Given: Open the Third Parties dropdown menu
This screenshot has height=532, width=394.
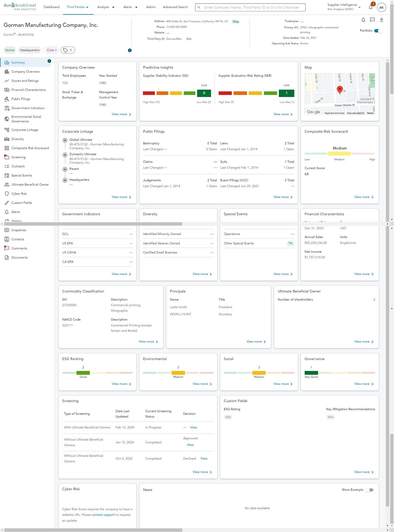Looking at the screenshot, I should pyautogui.click(x=77, y=7).
